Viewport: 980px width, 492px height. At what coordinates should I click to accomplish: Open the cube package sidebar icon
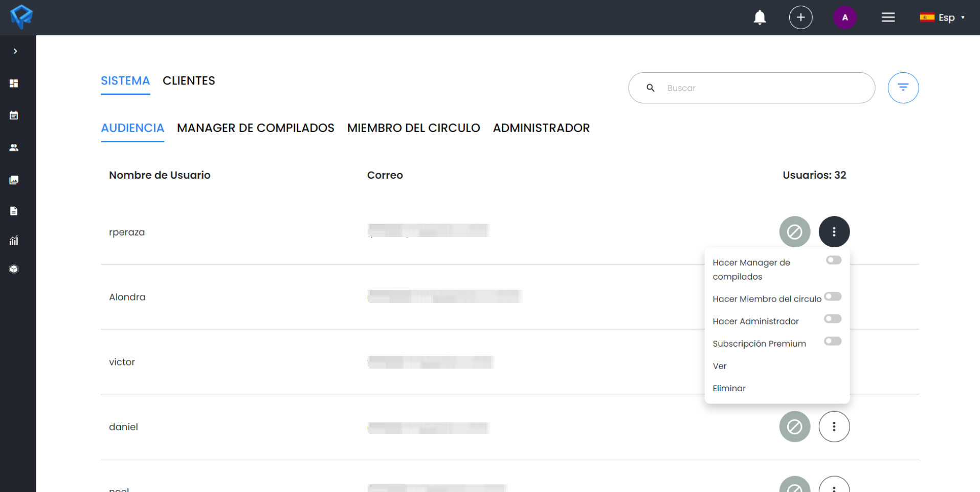click(x=14, y=269)
